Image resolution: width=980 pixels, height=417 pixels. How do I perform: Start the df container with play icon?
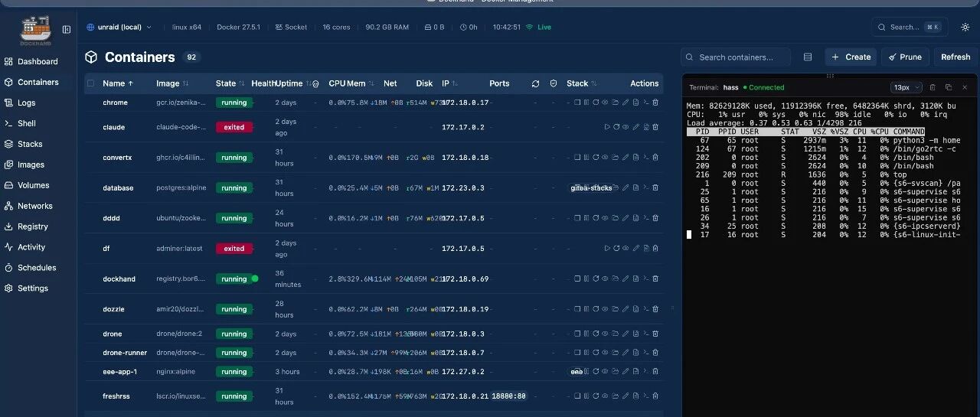click(x=608, y=248)
